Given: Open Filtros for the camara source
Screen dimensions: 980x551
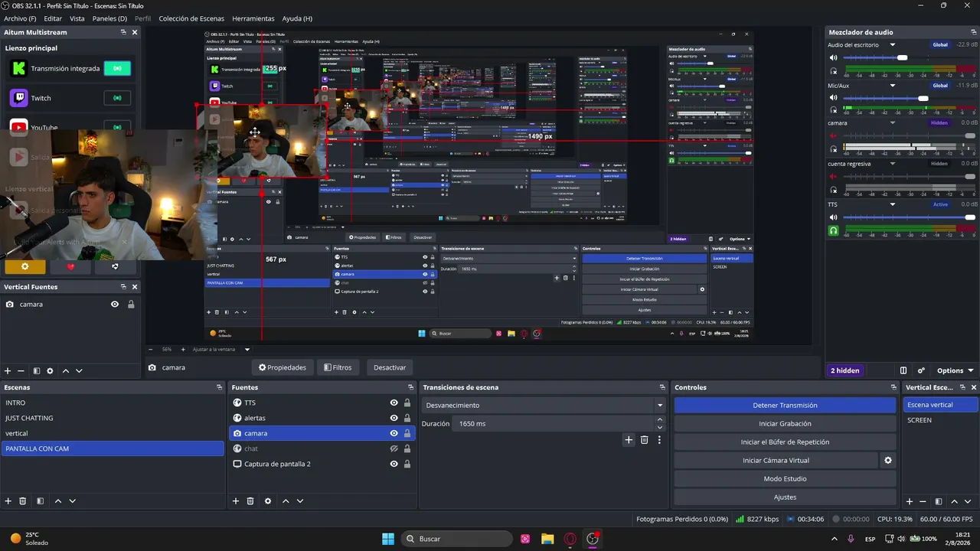Looking at the screenshot, I should tap(338, 367).
